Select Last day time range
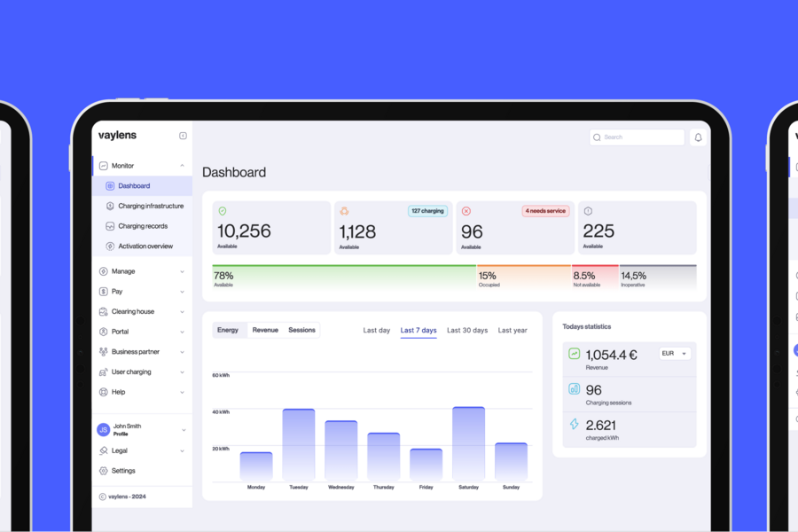 (377, 331)
